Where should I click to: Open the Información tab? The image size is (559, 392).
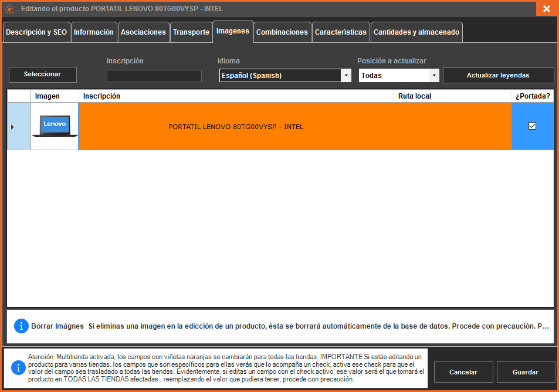(94, 32)
